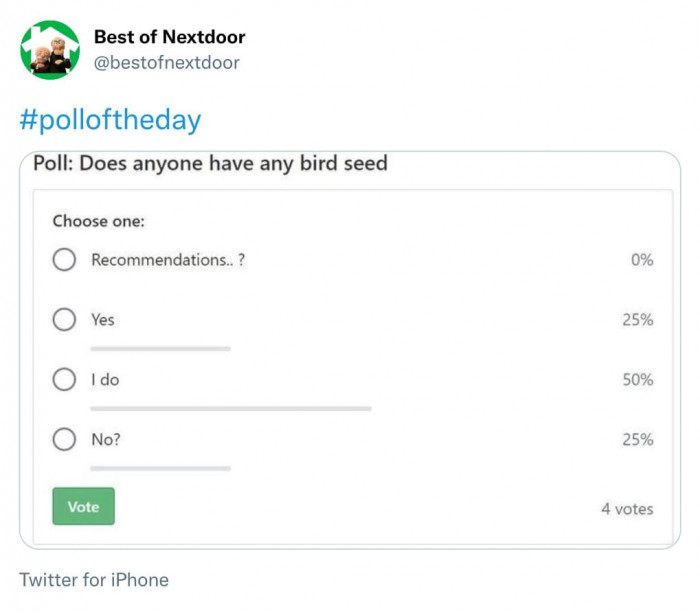
Task: Pick the "No?" radio option
Action: [64, 440]
